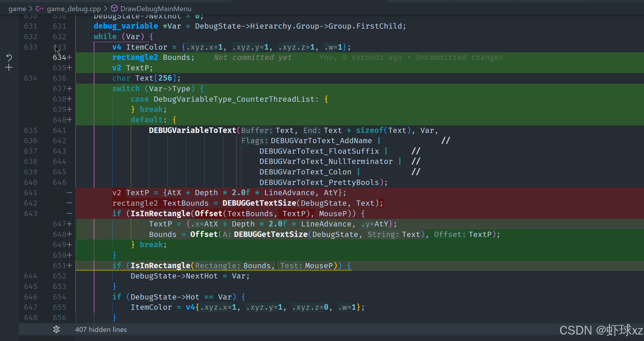This screenshot has height=341, width=644.
Task: Open the game_debug.cpp breadcrumb dropdown
Action: coord(74,9)
